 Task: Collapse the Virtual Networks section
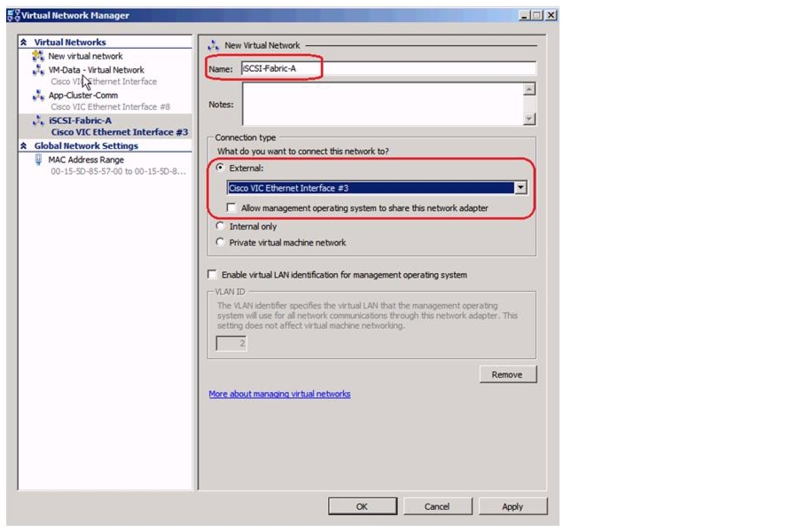click(x=24, y=43)
